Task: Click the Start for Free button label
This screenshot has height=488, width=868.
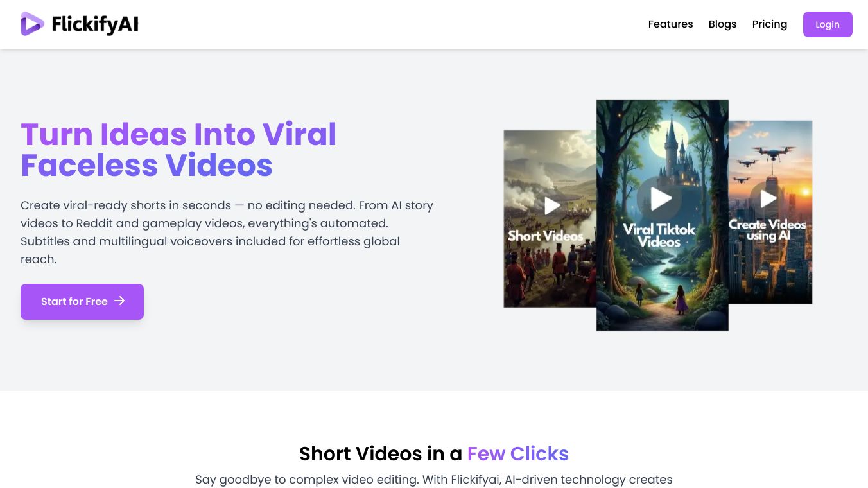Action: [74, 301]
